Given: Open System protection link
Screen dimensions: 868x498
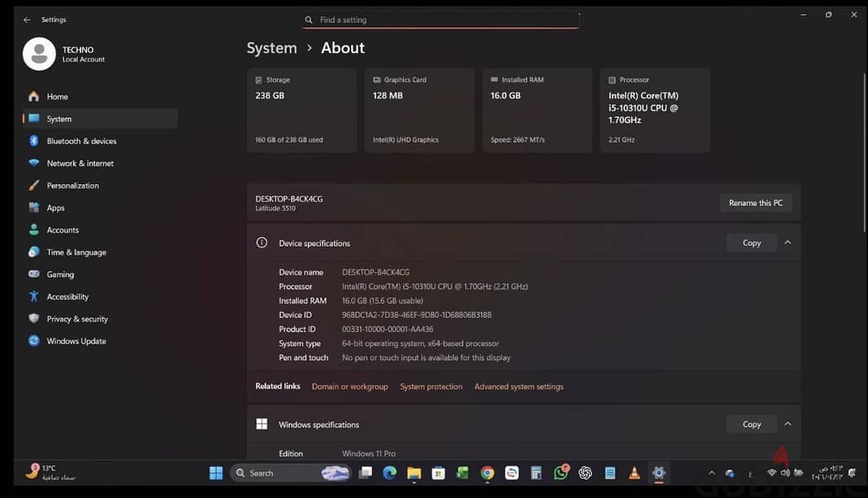Looking at the screenshot, I should pyautogui.click(x=432, y=387).
